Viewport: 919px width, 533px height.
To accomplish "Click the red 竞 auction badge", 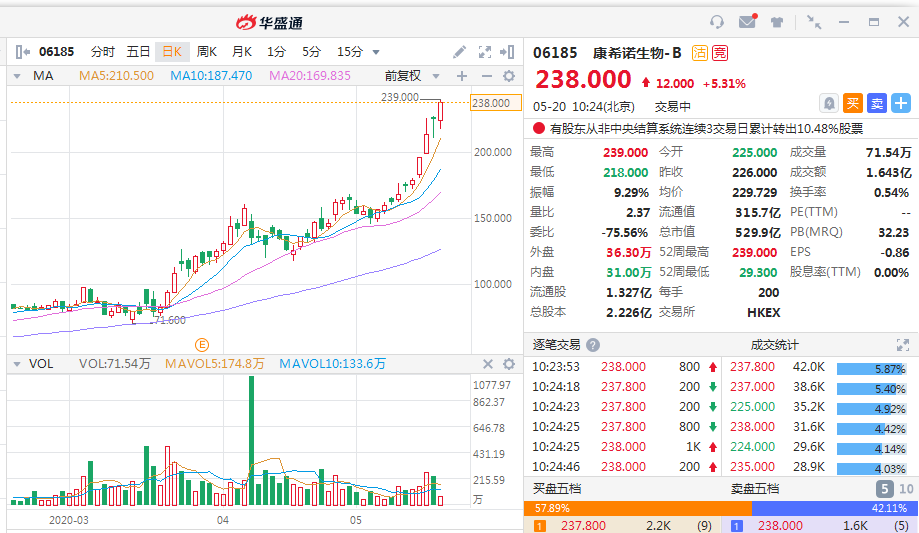I will pyautogui.click(x=720, y=53).
